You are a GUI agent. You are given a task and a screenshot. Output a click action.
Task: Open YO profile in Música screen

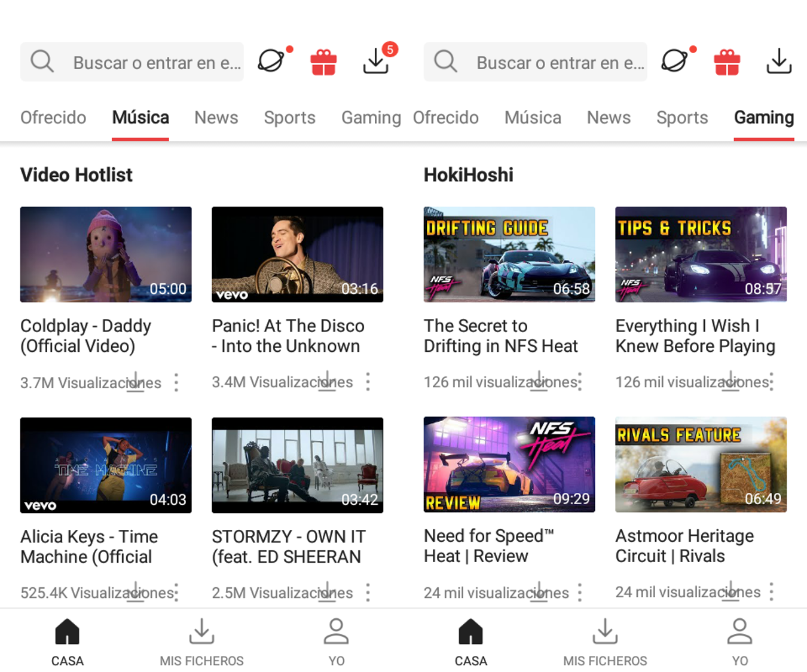(336, 642)
